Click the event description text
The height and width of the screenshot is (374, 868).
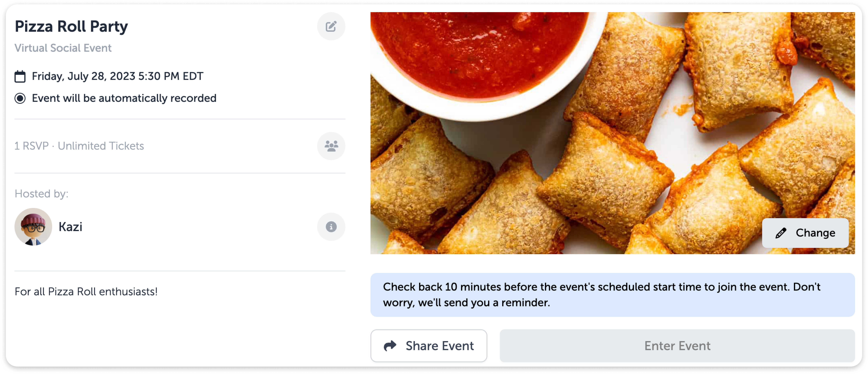coord(86,291)
